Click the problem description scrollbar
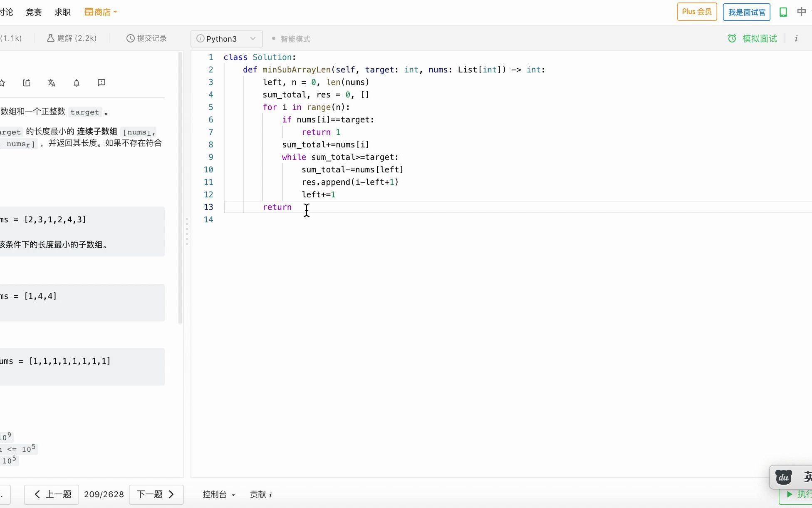 180,187
